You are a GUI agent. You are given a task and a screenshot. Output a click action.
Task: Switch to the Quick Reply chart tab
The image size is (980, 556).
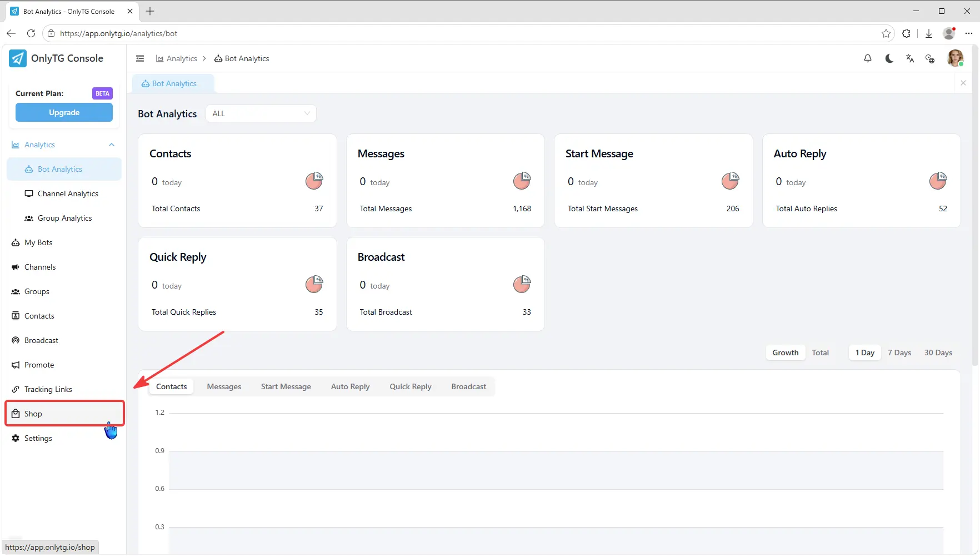(x=411, y=386)
